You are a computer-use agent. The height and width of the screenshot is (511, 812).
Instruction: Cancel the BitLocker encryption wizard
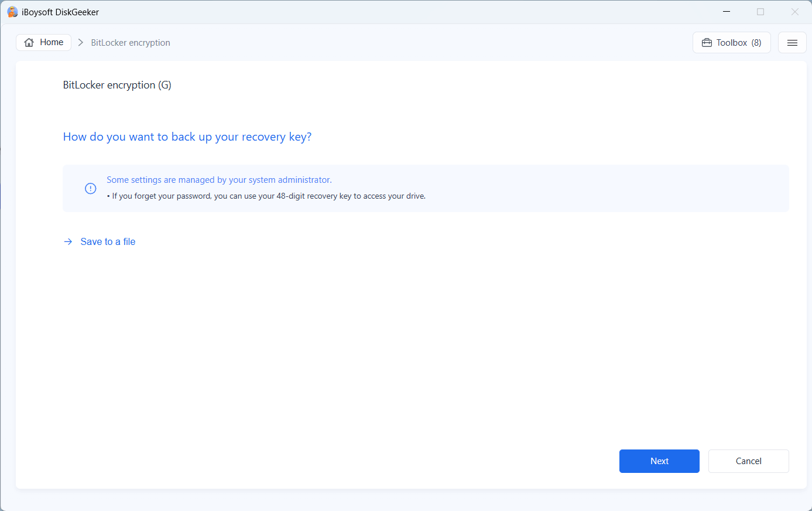pos(749,461)
